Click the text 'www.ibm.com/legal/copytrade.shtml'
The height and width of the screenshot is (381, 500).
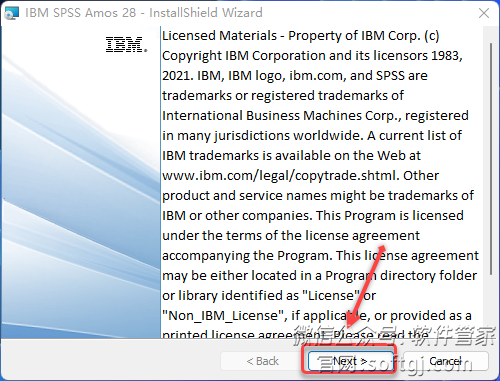pos(280,176)
